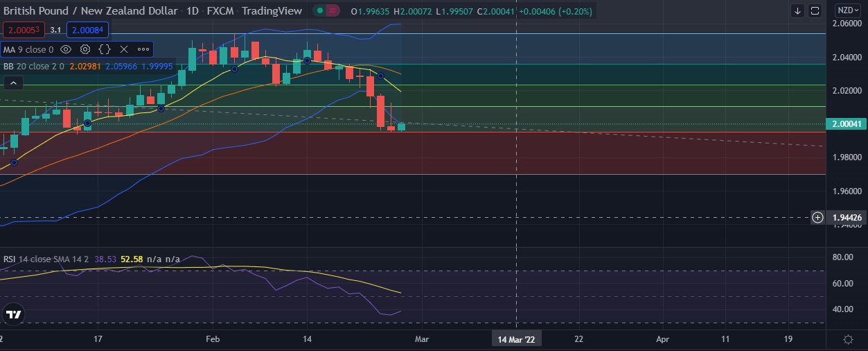Image resolution: width=868 pixels, height=351 pixels.
Task: Open more options for MA indicator
Action: point(143,49)
